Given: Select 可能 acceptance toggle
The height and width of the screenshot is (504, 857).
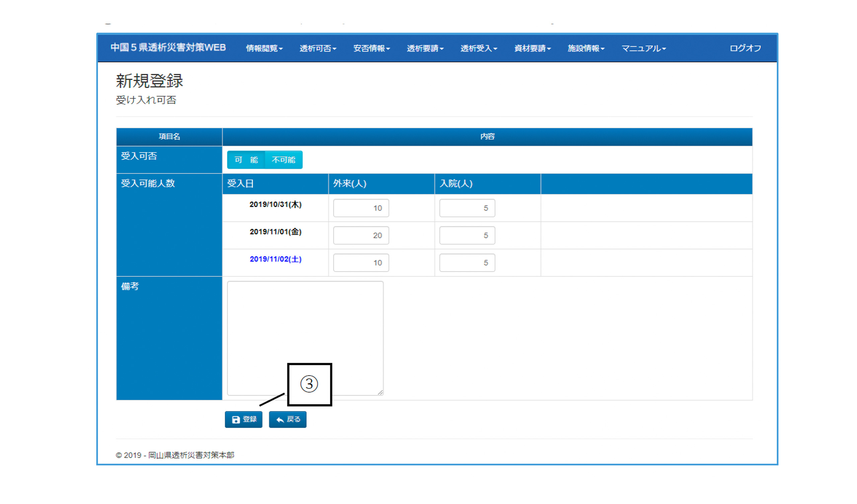Looking at the screenshot, I should (x=246, y=160).
